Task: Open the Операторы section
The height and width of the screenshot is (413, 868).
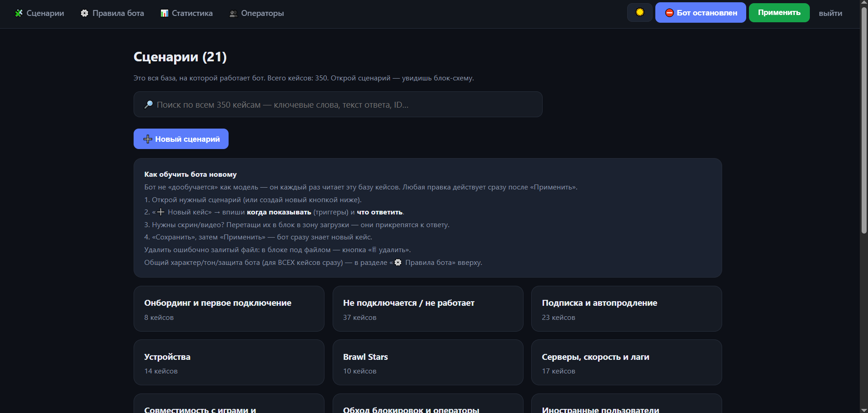Action: (257, 13)
